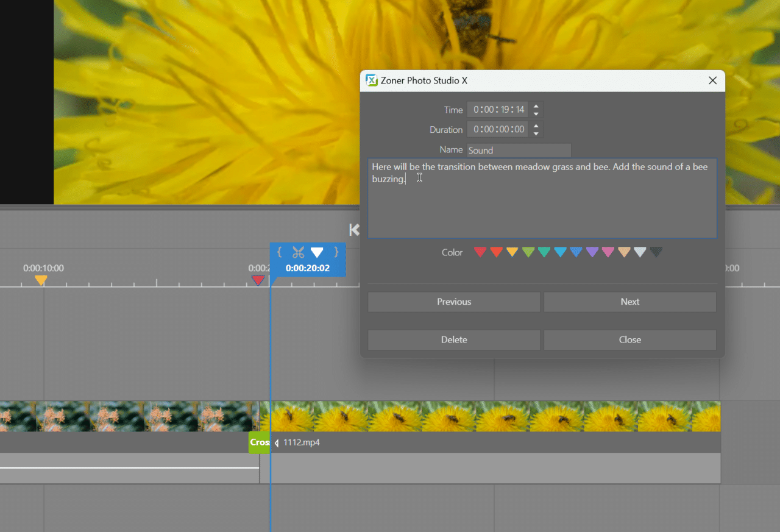Increment the Time value with its up stepper

click(x=536, y=106)
